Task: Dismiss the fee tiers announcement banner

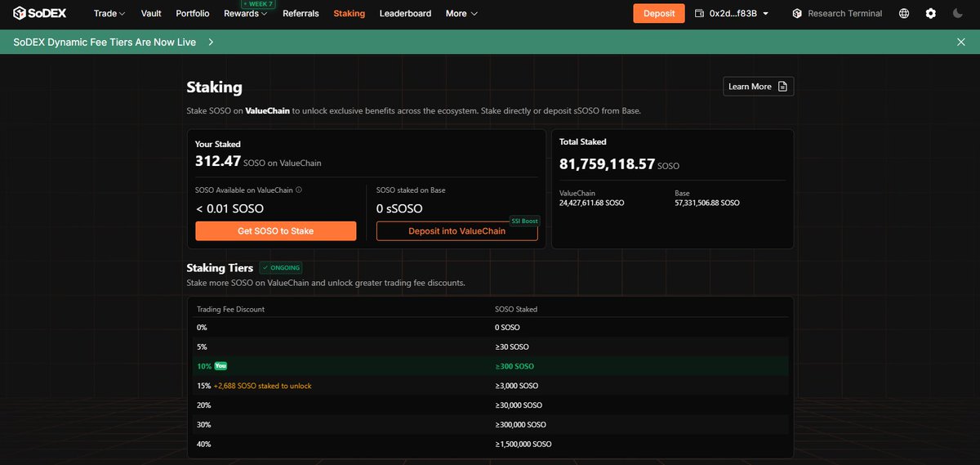Action: 961,42
